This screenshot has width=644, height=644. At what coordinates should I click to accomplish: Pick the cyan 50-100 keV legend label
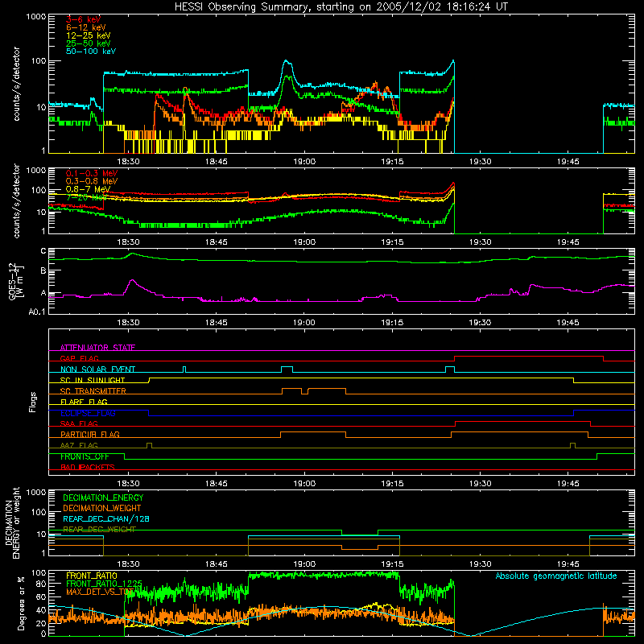coord(90,52)
